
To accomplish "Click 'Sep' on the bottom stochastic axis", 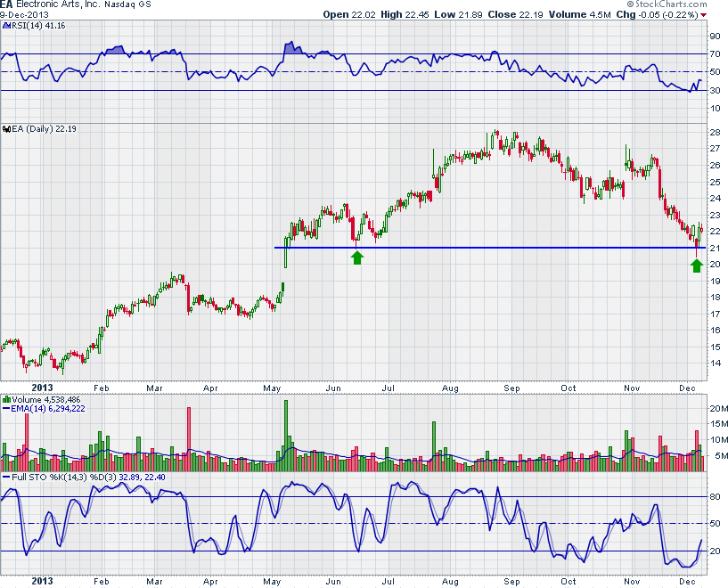I will [512, 582].
